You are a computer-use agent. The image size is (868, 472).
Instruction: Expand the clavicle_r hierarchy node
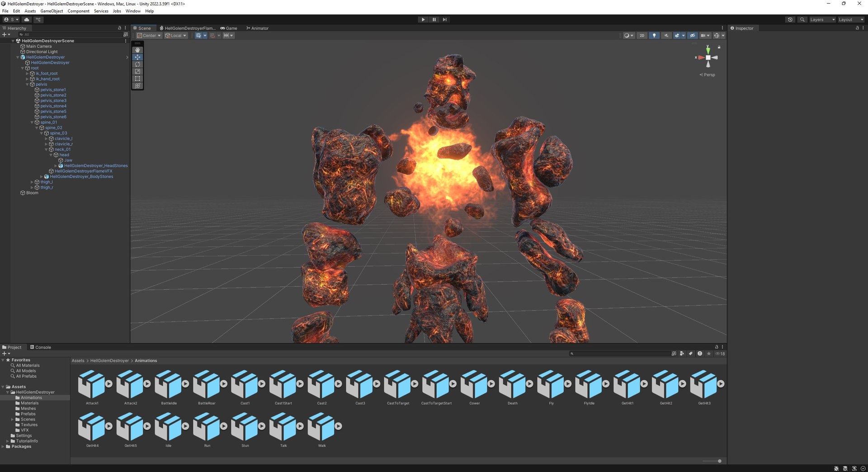point(46,144)
